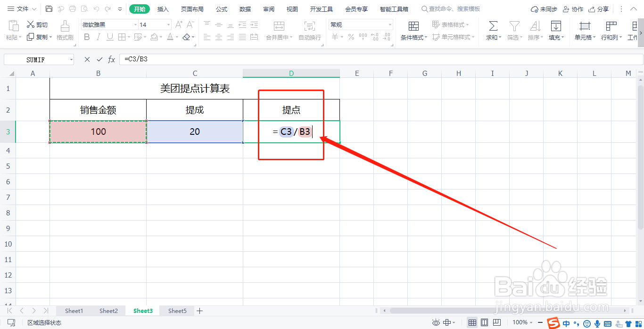The image size is (644, 329).
Task: Confirm formula with the checkmark icon
Action: coord(99,59)
